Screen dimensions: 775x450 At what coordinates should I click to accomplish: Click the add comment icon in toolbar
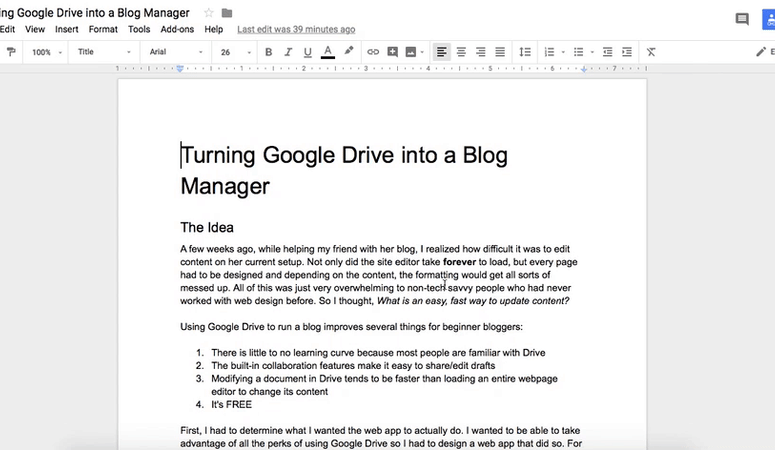coord(392,52)
